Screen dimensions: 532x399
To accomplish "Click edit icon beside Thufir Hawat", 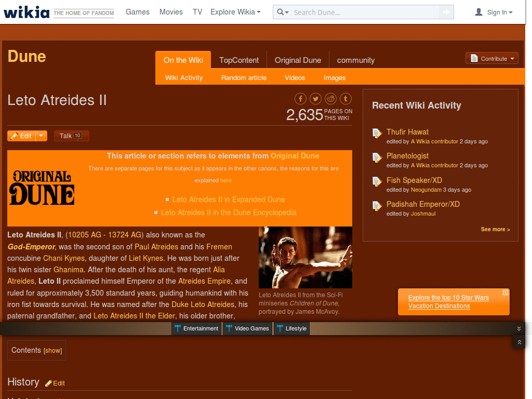I will point(377,134).
